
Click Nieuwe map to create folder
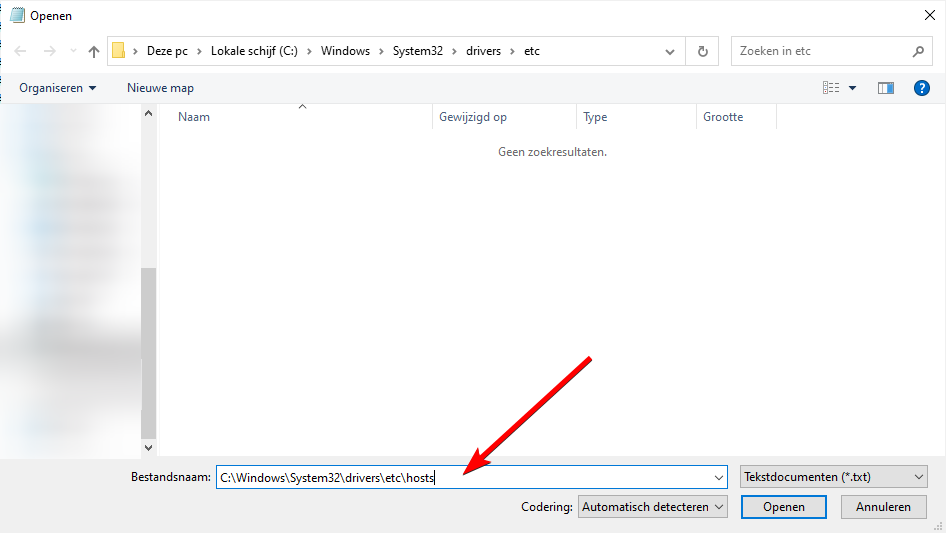point(160,88)
